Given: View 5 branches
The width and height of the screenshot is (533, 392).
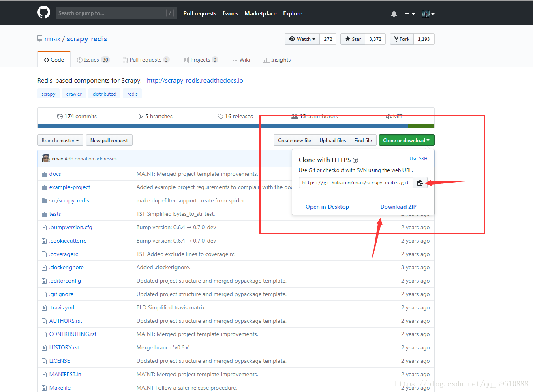Looking at the screenshot, I should point(156,116).
